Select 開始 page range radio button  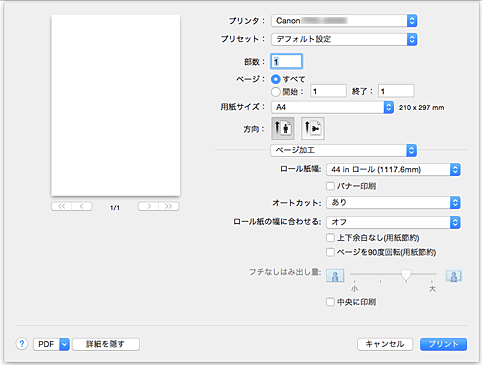click(276, 91)
